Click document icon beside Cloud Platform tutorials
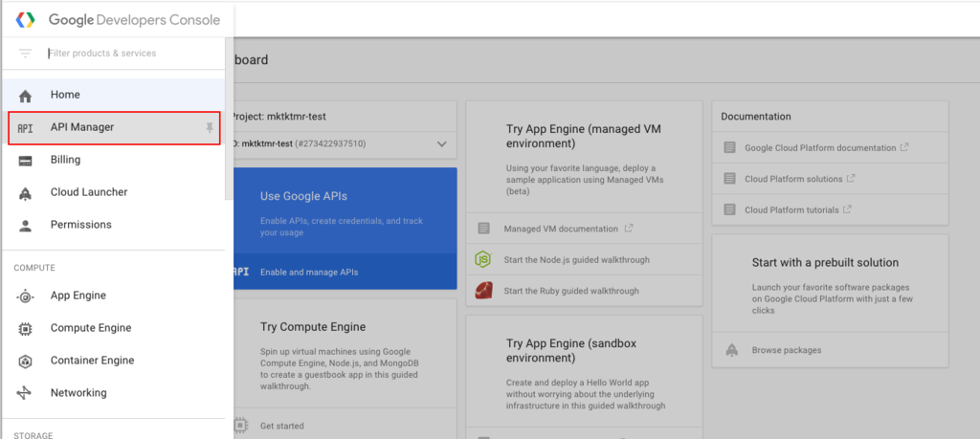Screen dimensions: 980x439 [x=729, y=209]
